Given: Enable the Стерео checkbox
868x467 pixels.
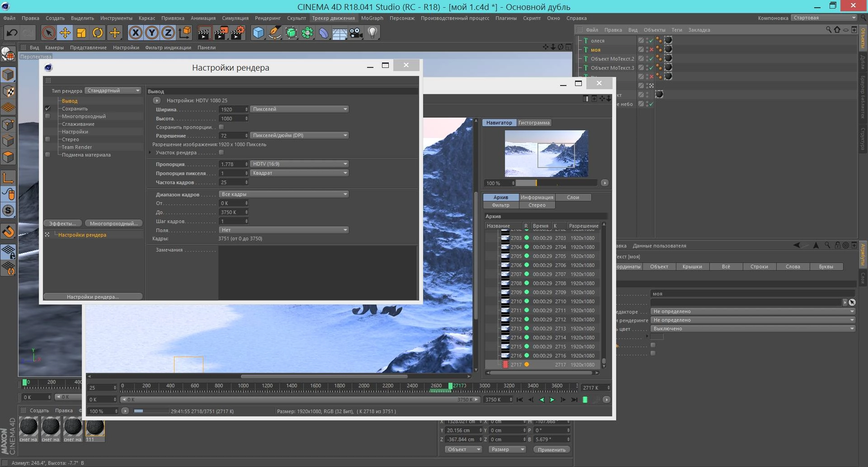Looking at the screenshot, I should click(47, 139).
